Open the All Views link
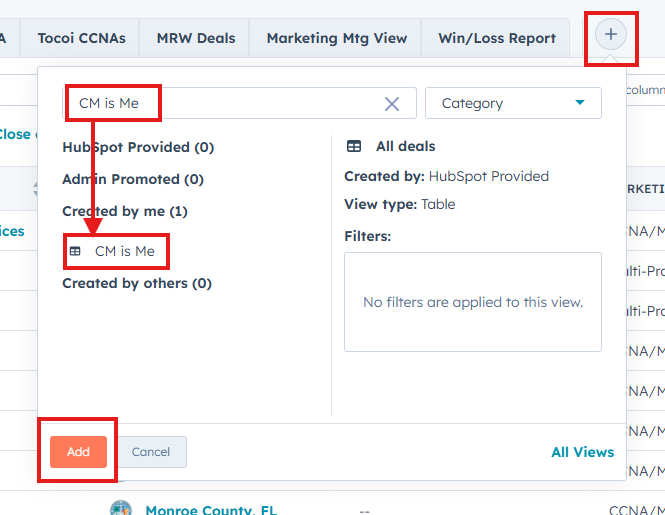The width and height of the screenshot is (665, 515). 582,452
